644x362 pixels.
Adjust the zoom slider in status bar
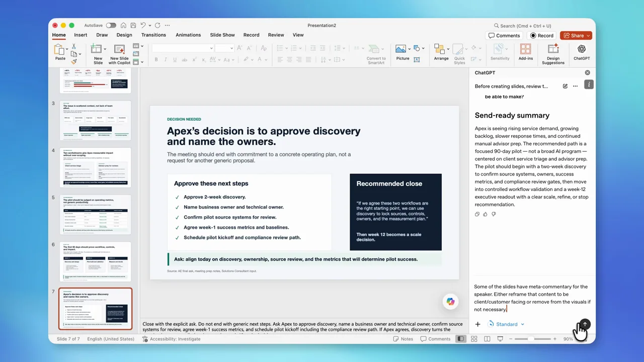(x=532, y=339)
